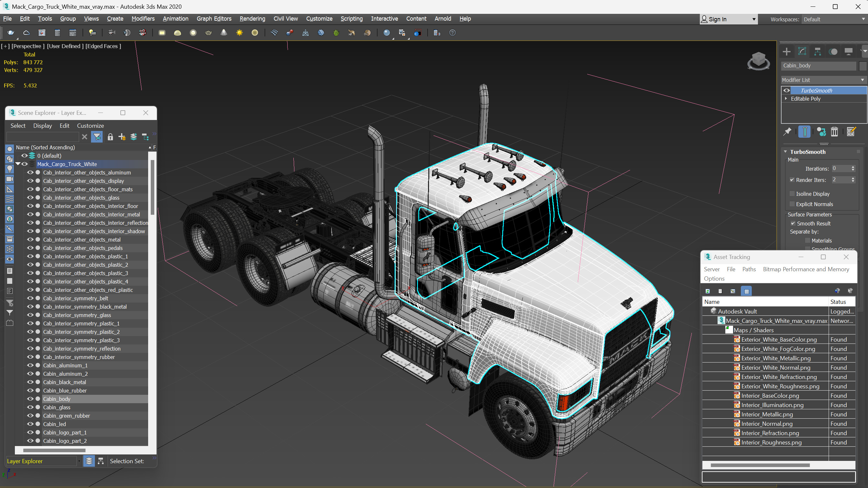The width and height of the screenshot is (868, 488).
Task: Click the ViewCube in the viewport
Action: click(x=758, y=61)
